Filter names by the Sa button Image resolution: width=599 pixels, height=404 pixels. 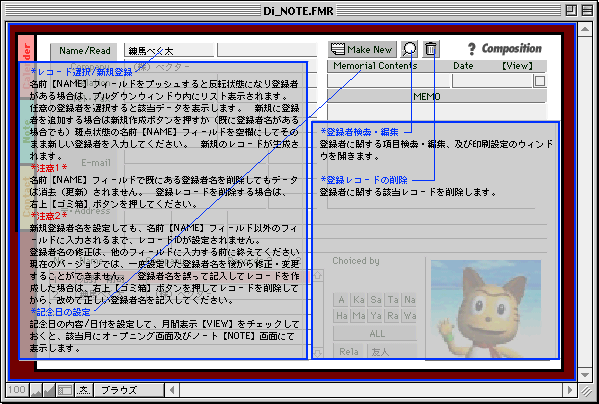click(376, 300)
